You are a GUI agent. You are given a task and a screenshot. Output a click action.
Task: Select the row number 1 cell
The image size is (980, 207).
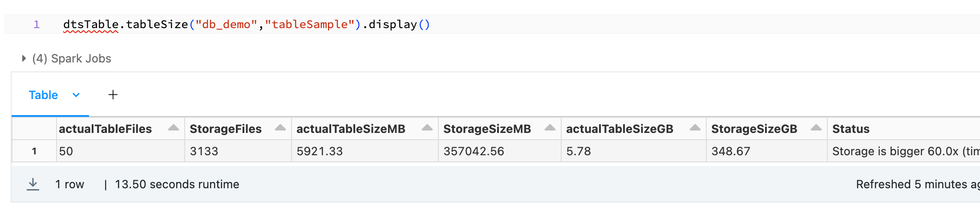[34, 151]
